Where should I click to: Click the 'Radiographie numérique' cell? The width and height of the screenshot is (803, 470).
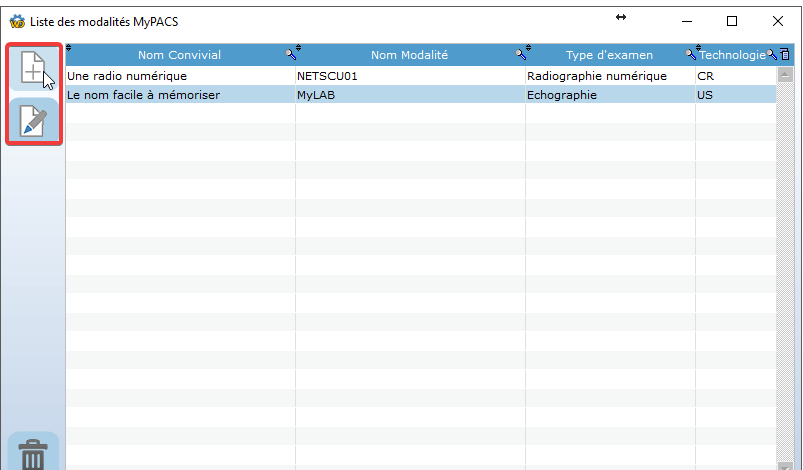[x=610, y=76]
